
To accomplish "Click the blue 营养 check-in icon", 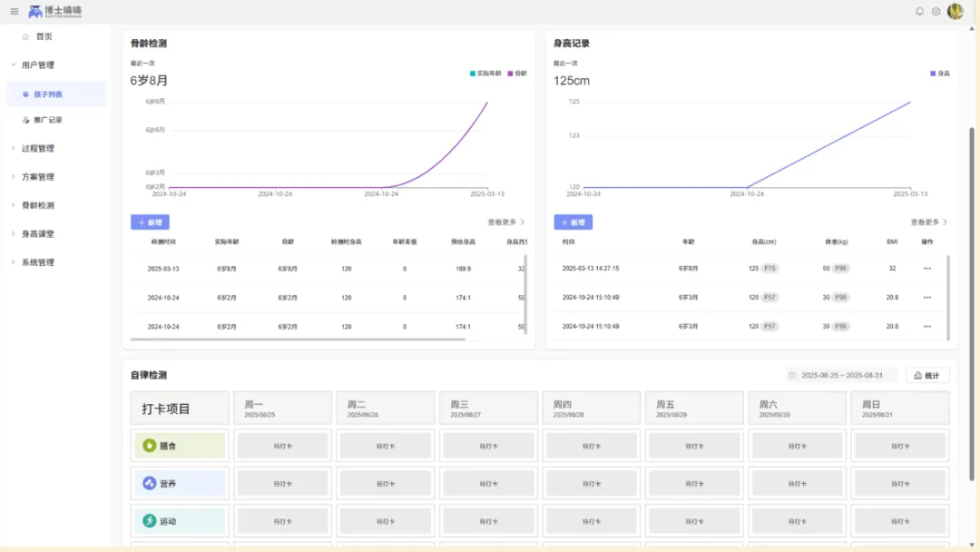I will [x=149, y=483].
